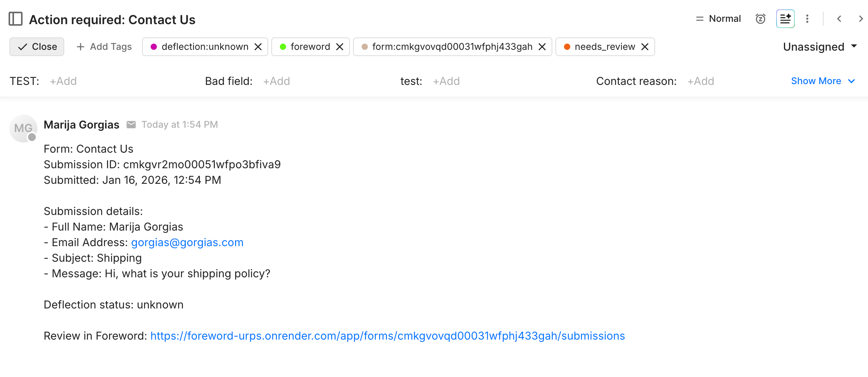Expand Show More ticket fields

point(823,81)
